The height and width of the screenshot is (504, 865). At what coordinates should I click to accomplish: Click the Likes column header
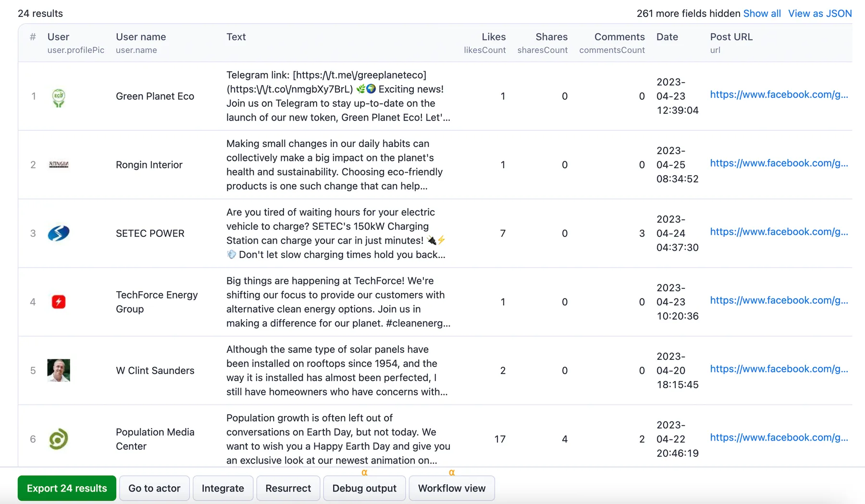pos(494,37)
